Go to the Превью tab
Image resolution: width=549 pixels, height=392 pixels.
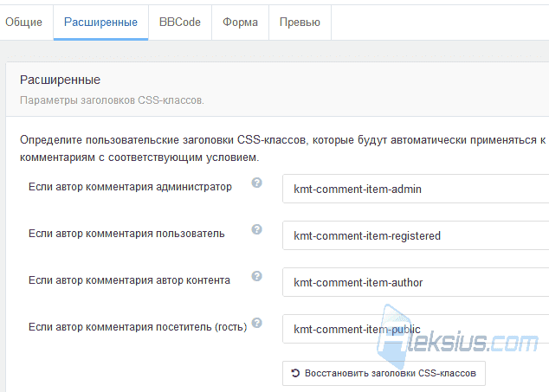(300, 22)
